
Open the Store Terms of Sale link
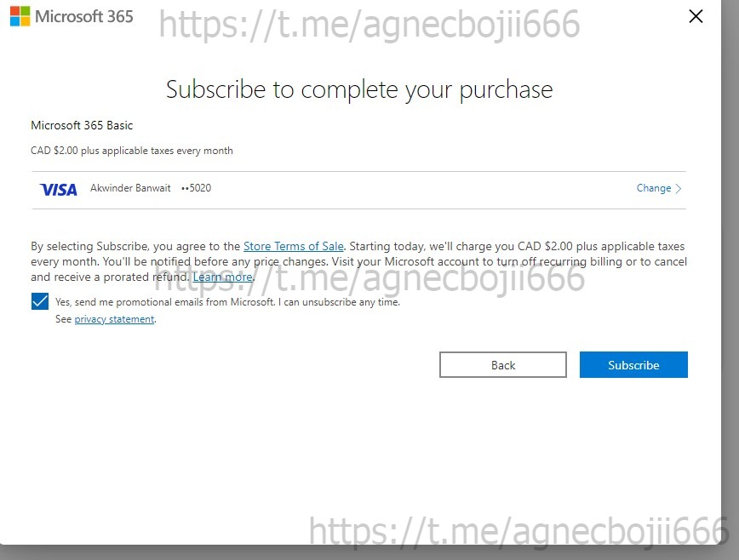[x=293, y=246]
